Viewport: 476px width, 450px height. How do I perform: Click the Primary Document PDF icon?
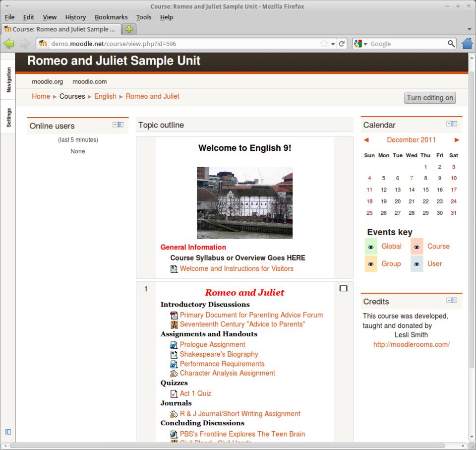coord(174,315)
